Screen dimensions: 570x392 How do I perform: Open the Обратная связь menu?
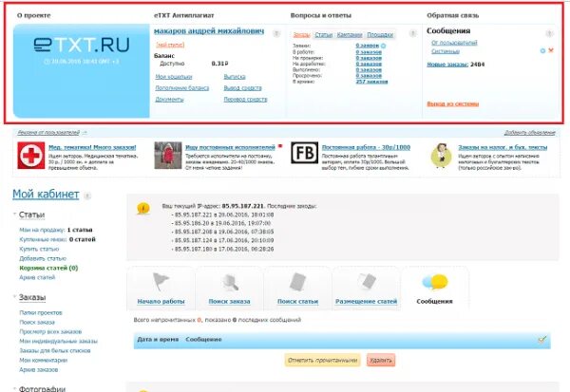point(452,15)
